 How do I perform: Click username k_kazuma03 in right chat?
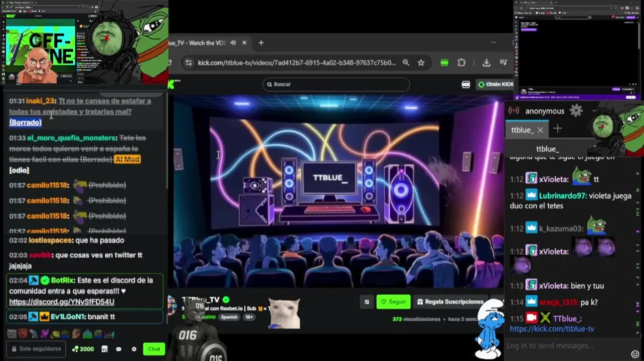tap(561, 229)
